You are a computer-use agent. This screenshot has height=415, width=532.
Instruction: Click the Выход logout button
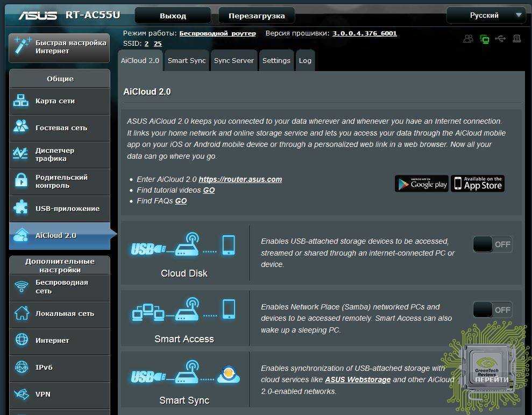pyautogui.click(x=173, y=16)
